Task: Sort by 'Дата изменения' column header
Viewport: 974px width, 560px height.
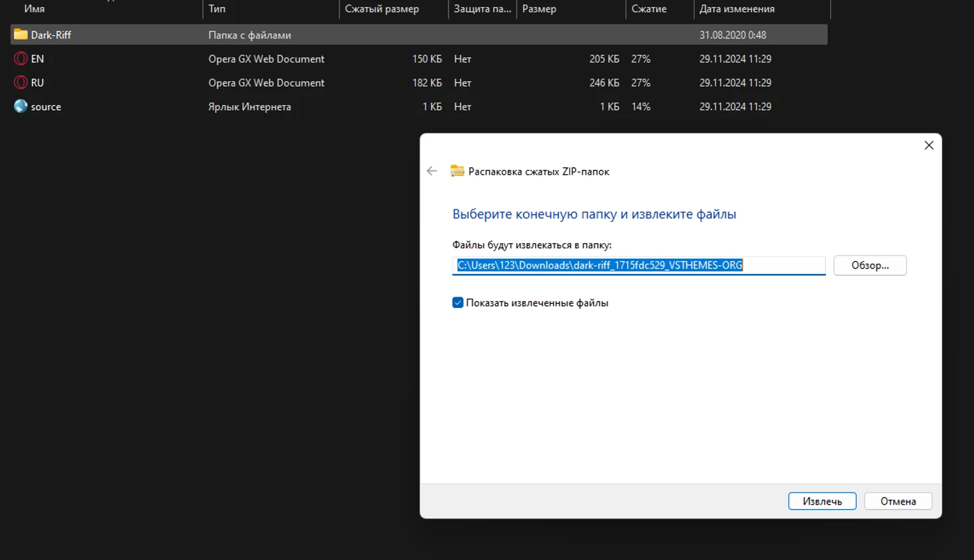Action: [x=737, y=9]
